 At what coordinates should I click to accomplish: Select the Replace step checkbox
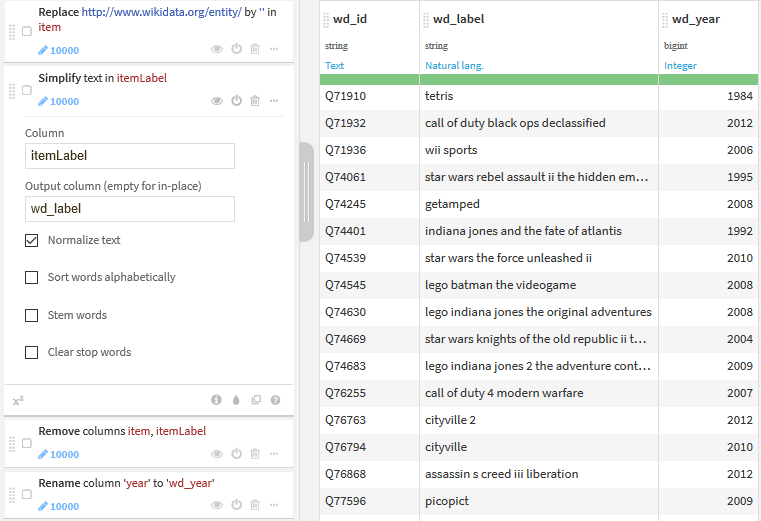[x=27, y=32]
